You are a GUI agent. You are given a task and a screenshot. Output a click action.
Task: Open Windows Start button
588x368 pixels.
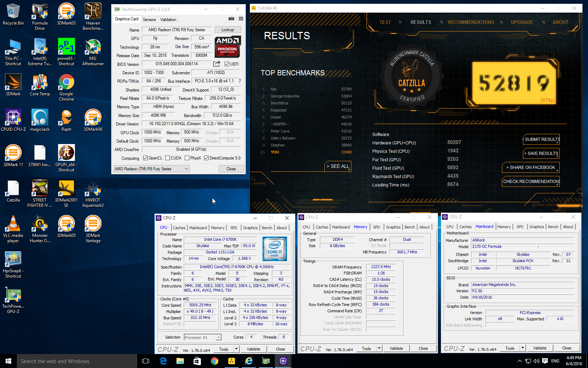point(8,361)
